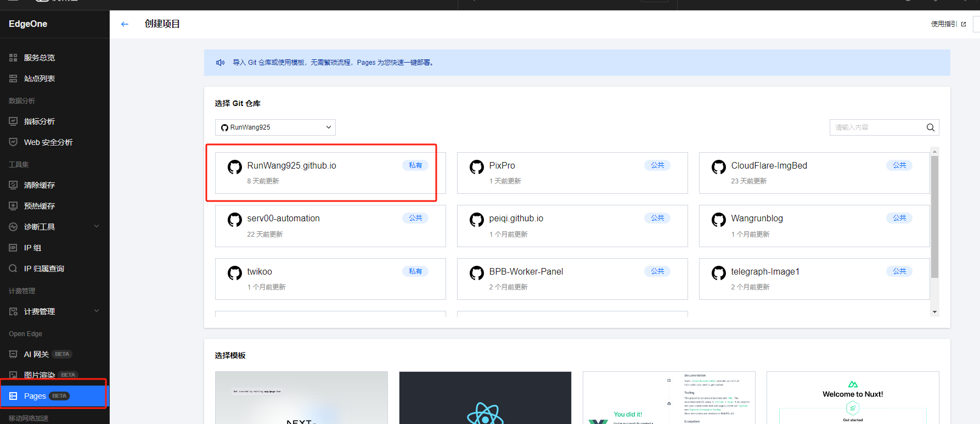Image resolution: width=980 pixels, height=424 pixels.
Task: Click the IP 归属查询 search icon
Action: click(x=13, y=269)
